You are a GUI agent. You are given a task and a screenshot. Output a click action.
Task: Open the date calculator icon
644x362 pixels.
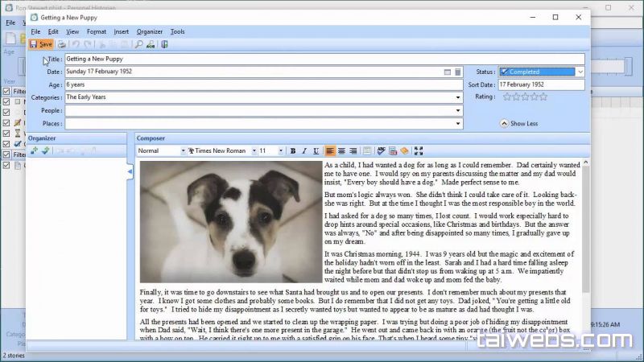point(458,72)
